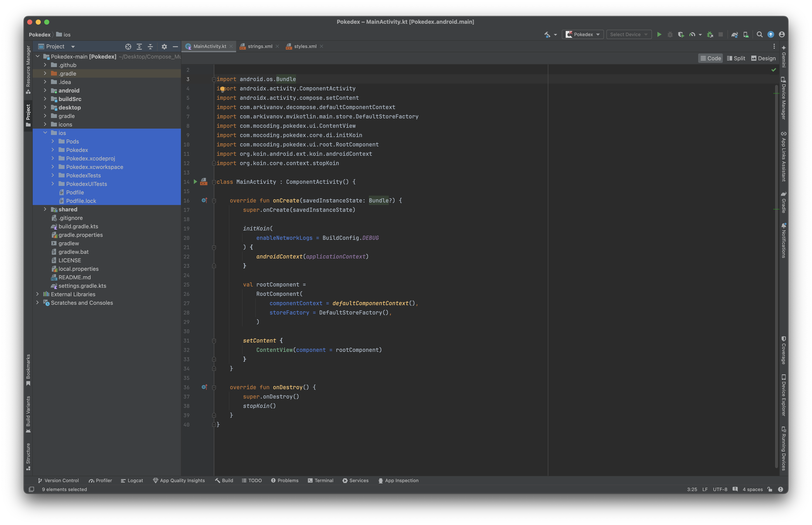Collapse the ios folder in project tree

tap(45, 133)
